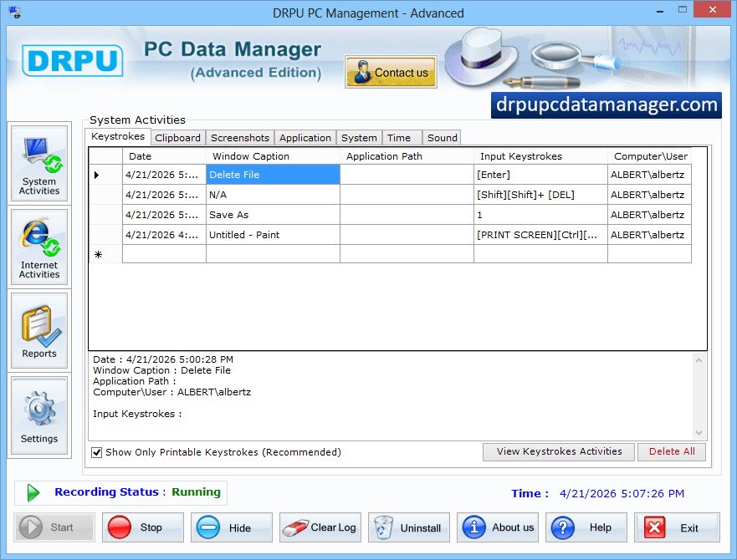Switch to the Time tab

click(402, 138)
